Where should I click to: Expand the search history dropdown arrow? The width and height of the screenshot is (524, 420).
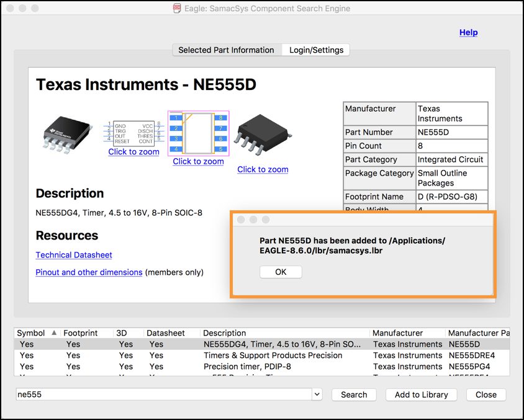(317, 395)
